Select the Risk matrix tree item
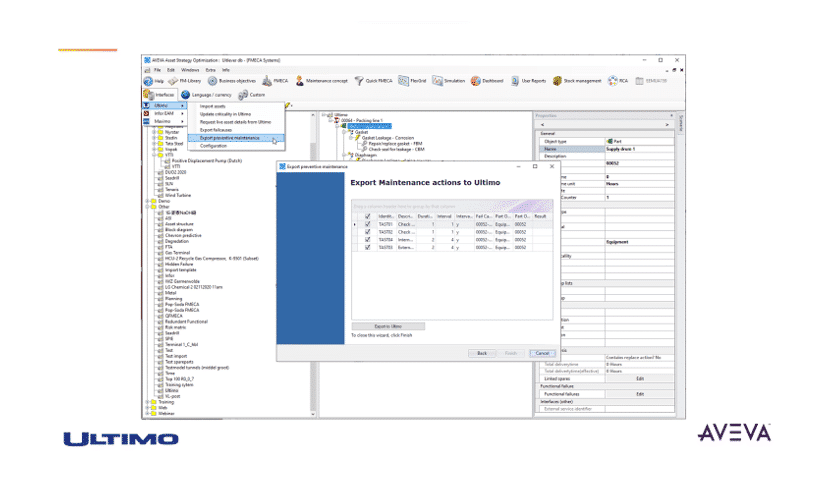The height and width of the screenshot is (500, 829). point(176,328)
